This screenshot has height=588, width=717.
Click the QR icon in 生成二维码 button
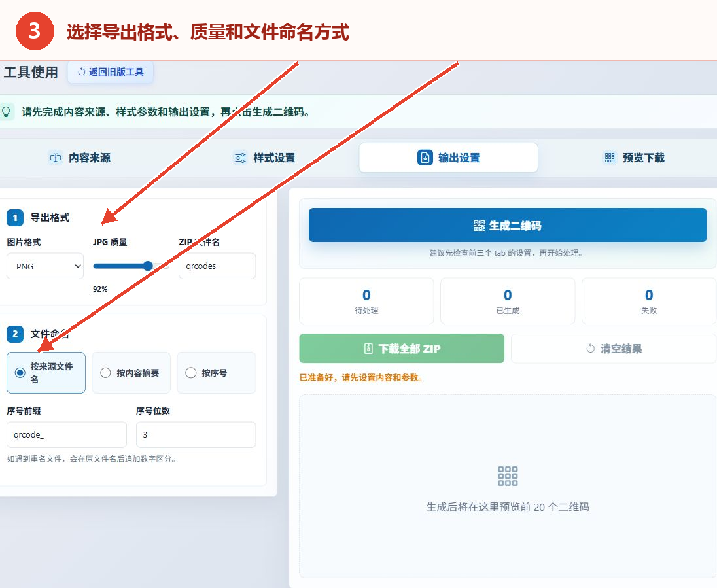click(480, 226)
